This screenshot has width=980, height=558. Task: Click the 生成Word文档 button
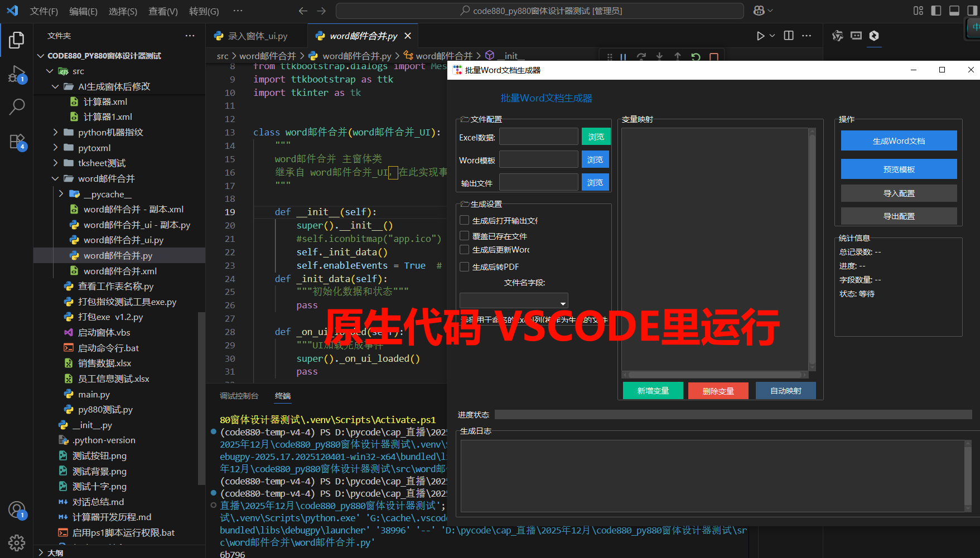click(898, 140)
